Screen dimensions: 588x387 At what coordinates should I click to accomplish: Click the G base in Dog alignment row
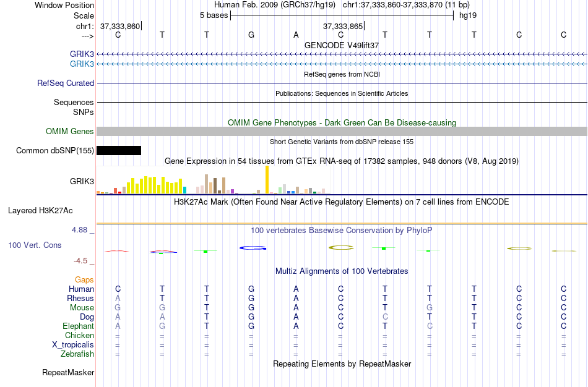coord(251,317)
